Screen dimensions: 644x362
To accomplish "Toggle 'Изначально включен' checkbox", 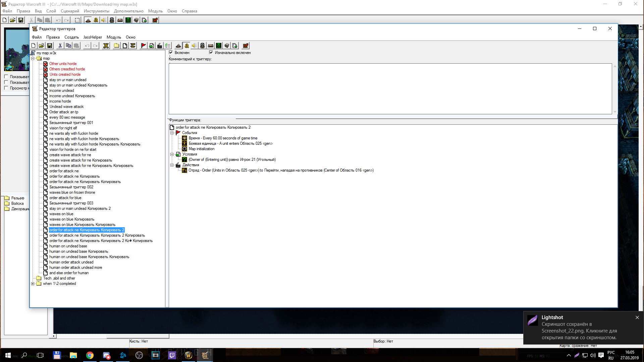I will click(211, 53).
